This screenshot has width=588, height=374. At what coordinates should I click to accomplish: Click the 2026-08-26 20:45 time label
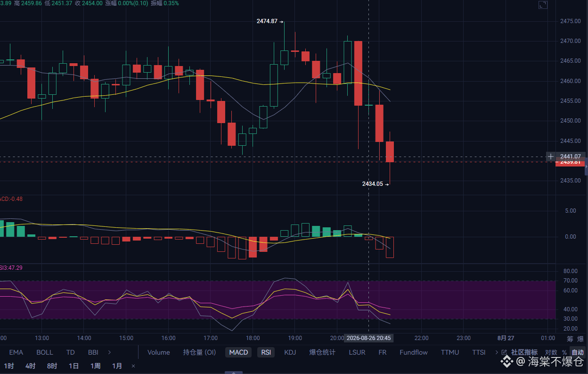[x=369, y=338]
